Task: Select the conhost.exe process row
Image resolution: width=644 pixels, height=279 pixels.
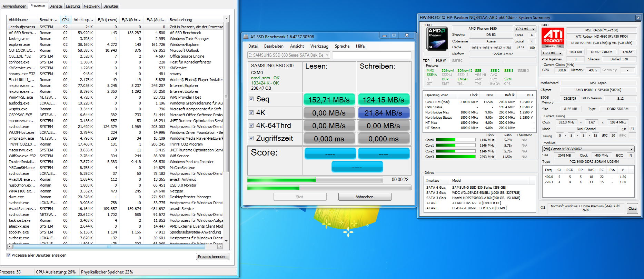Action: pos(115,62)
